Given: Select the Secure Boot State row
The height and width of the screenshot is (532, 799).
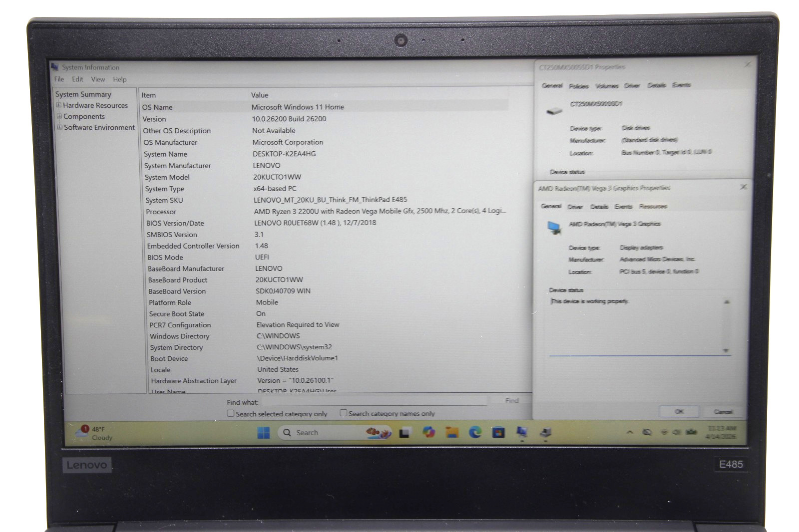Looking at the screenshot, I should click(x=327, y=314).
